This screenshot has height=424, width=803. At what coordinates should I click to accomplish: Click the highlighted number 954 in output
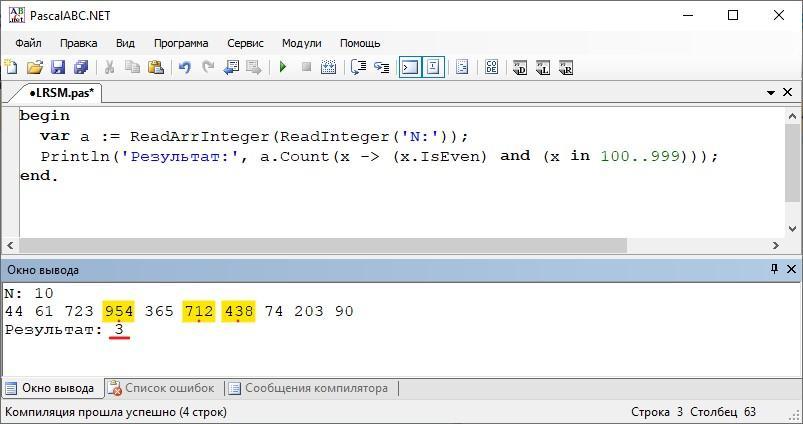pyautogui.click(x=118, y=312)
